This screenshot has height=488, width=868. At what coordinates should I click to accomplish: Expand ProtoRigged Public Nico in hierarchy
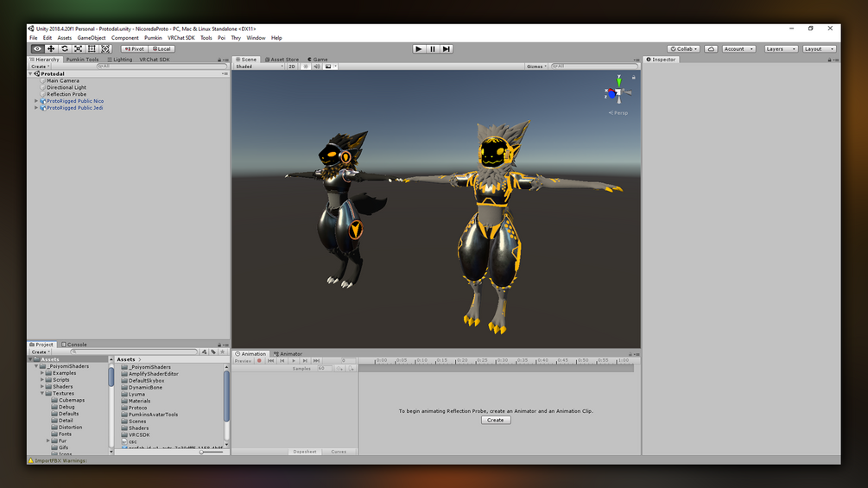click(x=36, y=101)
